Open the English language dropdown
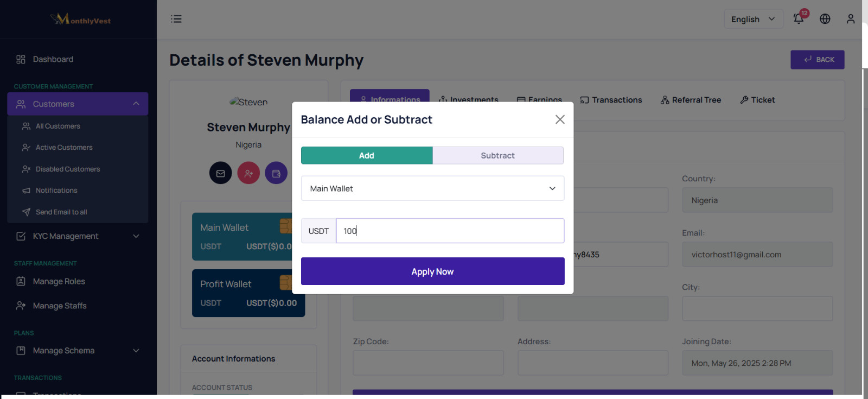The image size is (868, 399). (x=753, y=19)
